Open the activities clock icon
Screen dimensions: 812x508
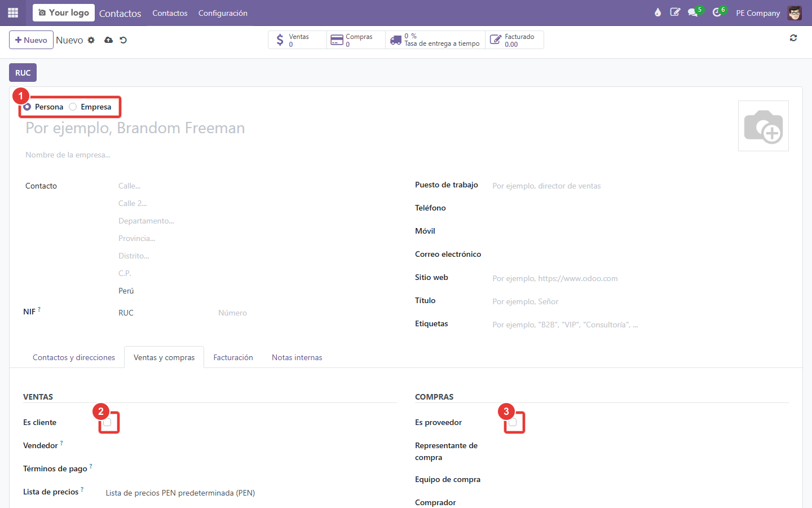pos(717,12)
